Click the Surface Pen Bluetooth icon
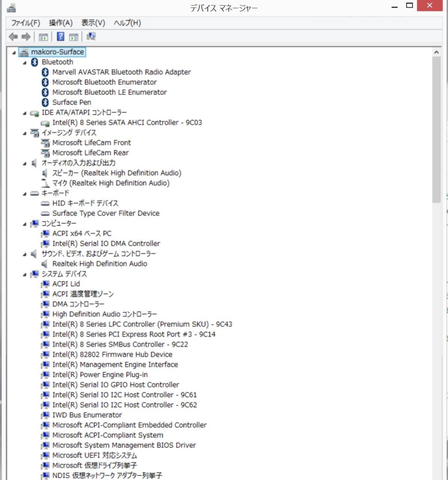This screenshot has height=480, width=448. [x=45, y=102]
